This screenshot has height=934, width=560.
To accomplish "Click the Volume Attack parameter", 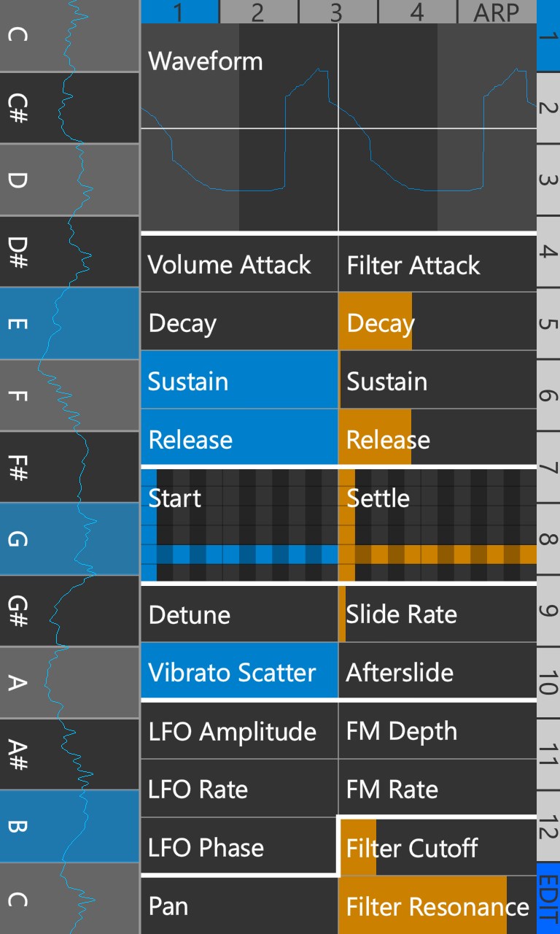I will [x=239, y=264].
